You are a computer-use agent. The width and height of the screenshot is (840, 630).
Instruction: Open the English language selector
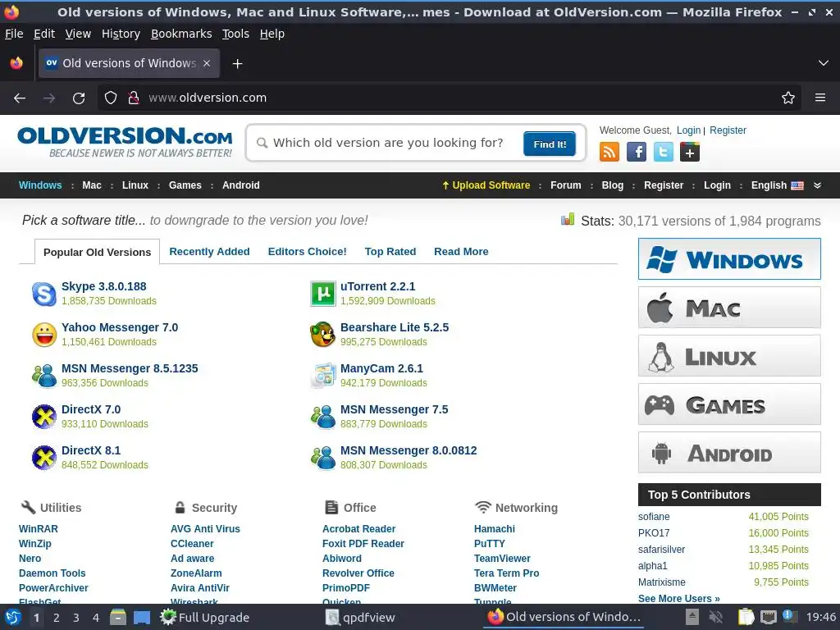(x=777, y=185)
